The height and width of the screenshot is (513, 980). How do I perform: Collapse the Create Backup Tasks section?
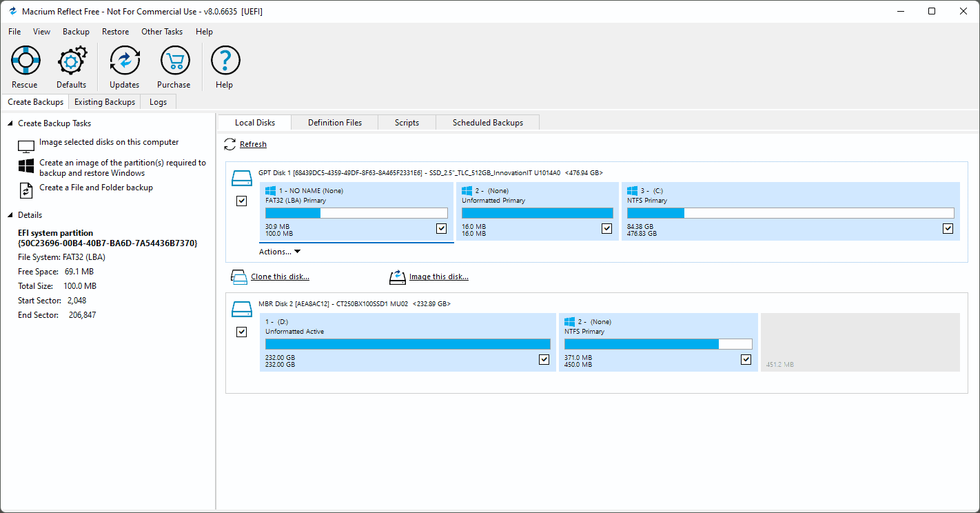(10, 124)
